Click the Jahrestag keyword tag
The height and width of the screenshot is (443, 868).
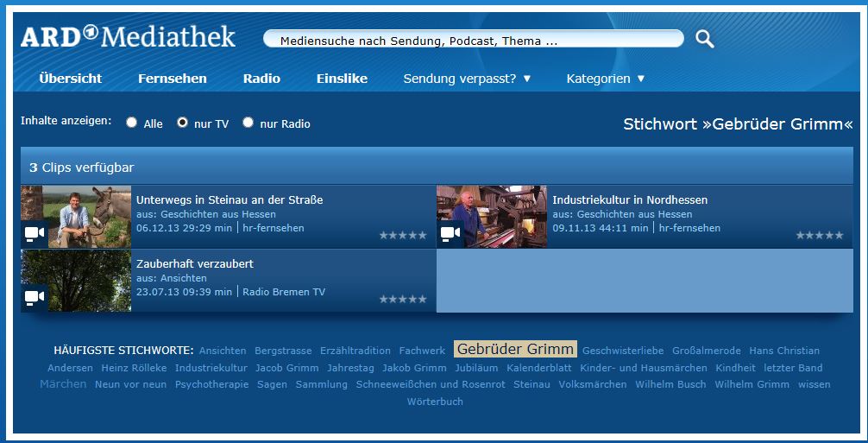coord(350,368)
